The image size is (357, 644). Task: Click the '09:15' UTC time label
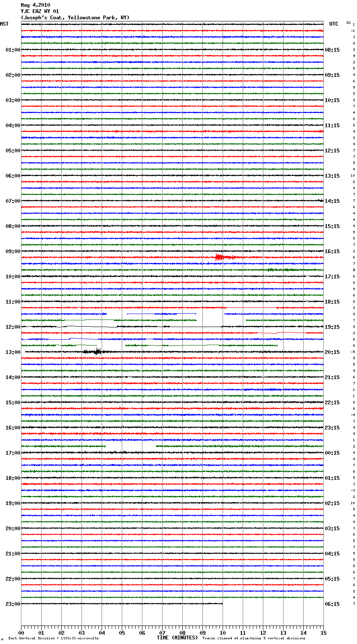click(332, 75)
